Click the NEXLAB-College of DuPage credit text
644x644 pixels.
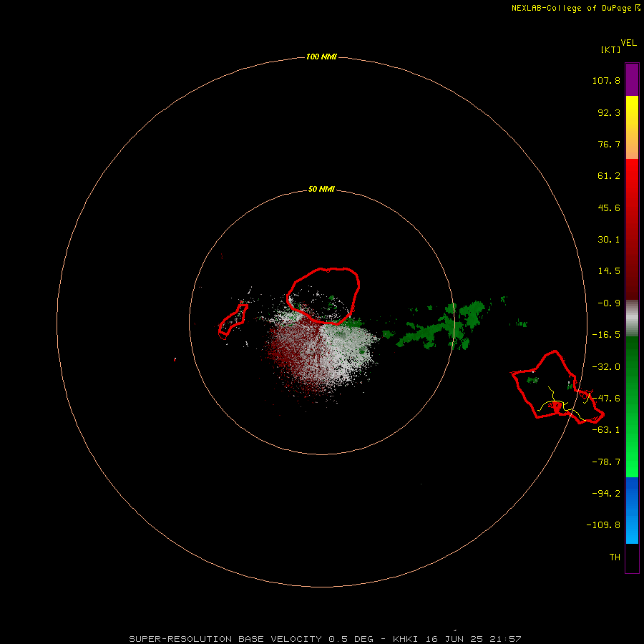pyautogui.click(x=575, y=8)
